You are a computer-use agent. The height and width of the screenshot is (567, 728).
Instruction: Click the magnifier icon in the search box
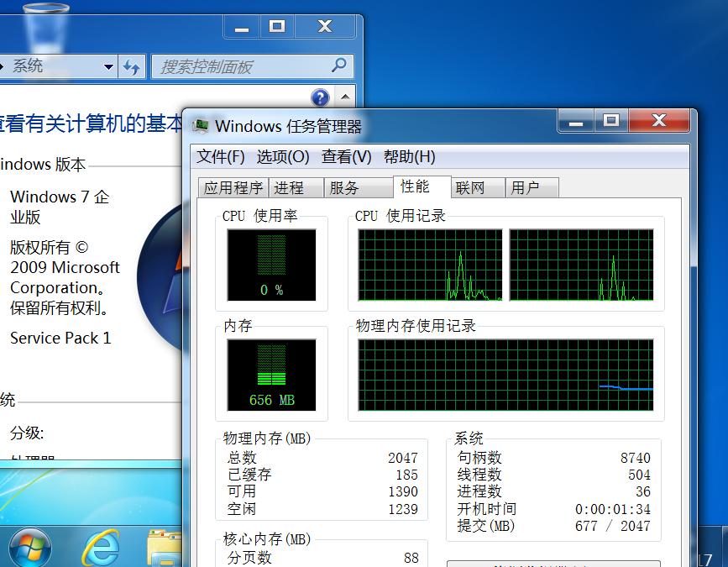pyautogui.click(x=338, y=66)
